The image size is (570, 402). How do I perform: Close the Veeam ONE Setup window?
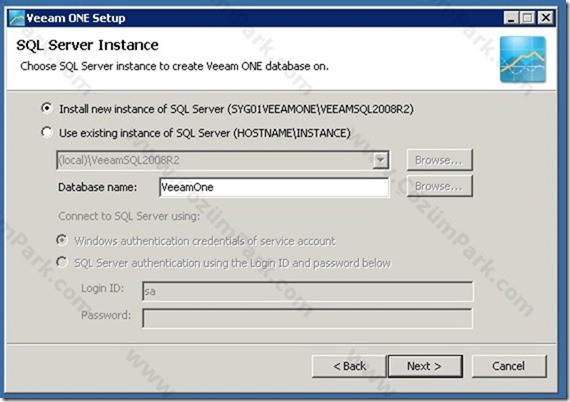545,17
